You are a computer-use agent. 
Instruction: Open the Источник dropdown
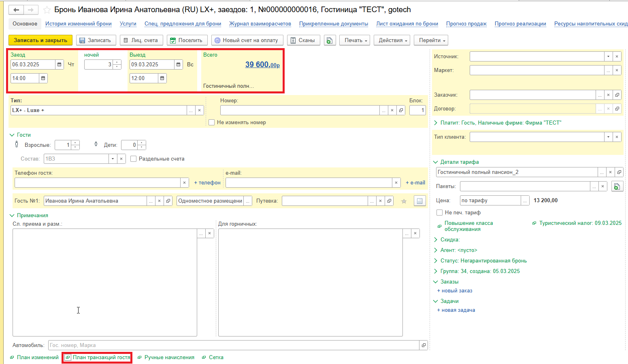(x=608, y=56)
